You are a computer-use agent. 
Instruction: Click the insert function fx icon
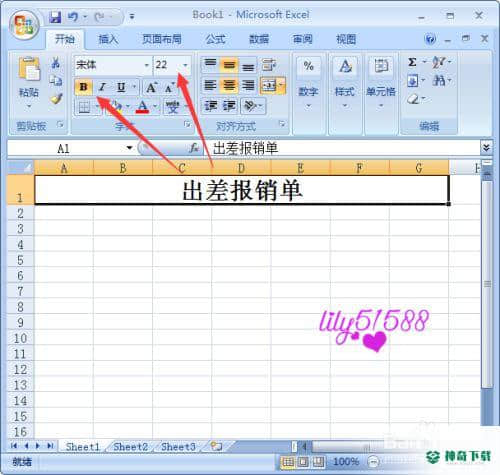194,148
